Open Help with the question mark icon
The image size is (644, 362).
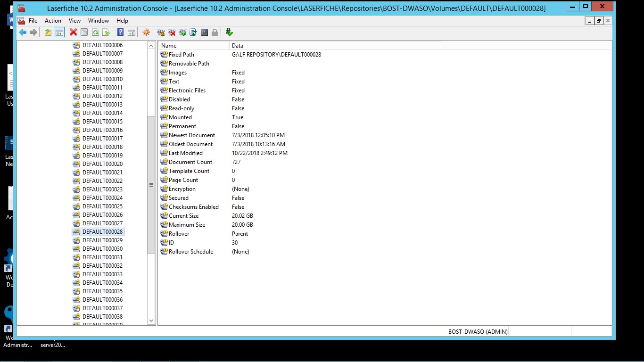coord(121,33)
